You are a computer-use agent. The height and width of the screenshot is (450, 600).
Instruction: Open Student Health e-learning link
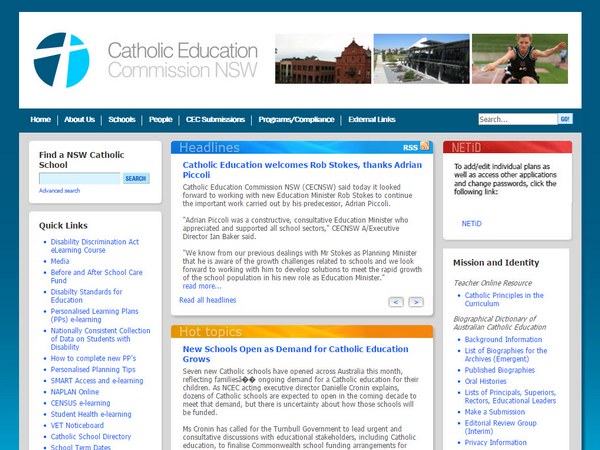91,414
